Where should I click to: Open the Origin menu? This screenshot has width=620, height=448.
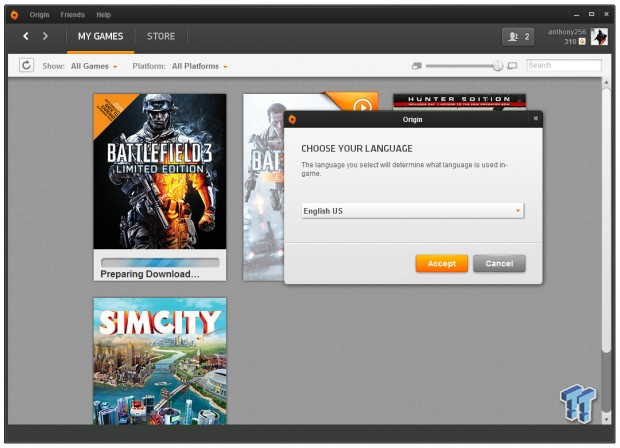tap(40, 15)
